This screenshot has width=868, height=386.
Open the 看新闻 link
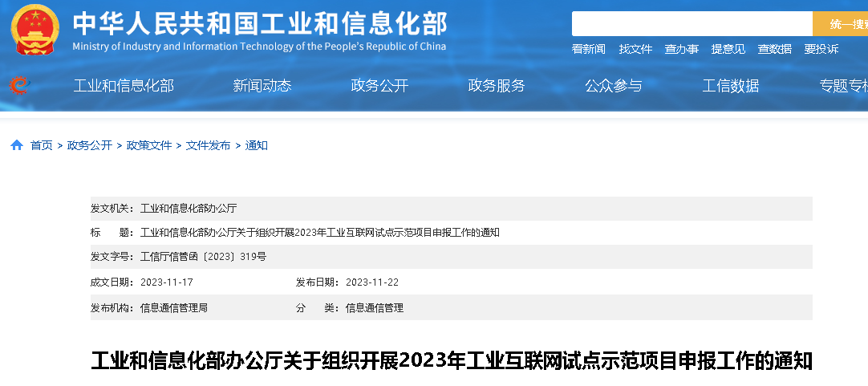click(x=589, y=49)
